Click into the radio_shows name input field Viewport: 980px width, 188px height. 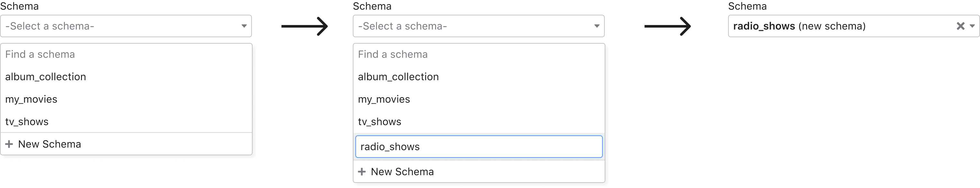(479, 147)
